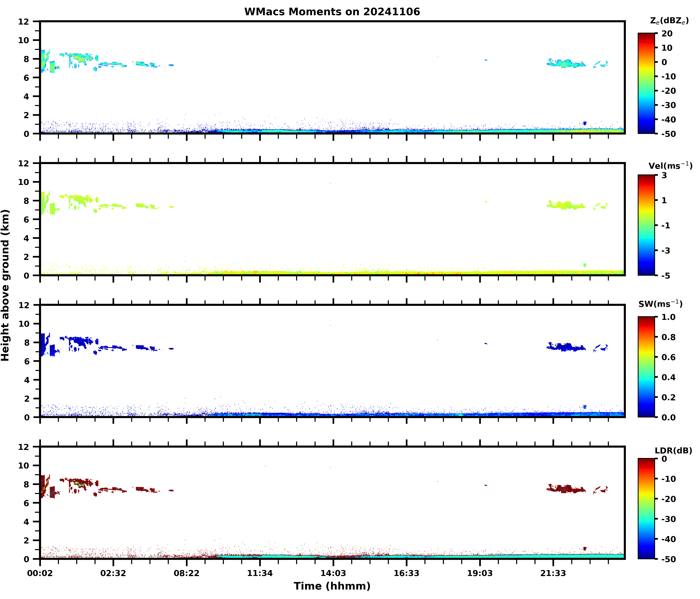
Task: Select the 21:33 time tick label
Action: click(553, 573)
